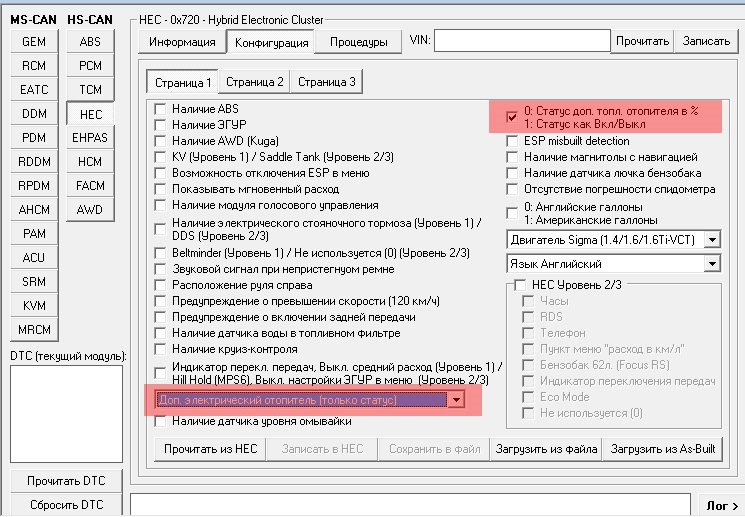The height and width of the screenshot is (517, 745).
Task: Check Наличие круиз-контроля
Action: click(160, 349)
